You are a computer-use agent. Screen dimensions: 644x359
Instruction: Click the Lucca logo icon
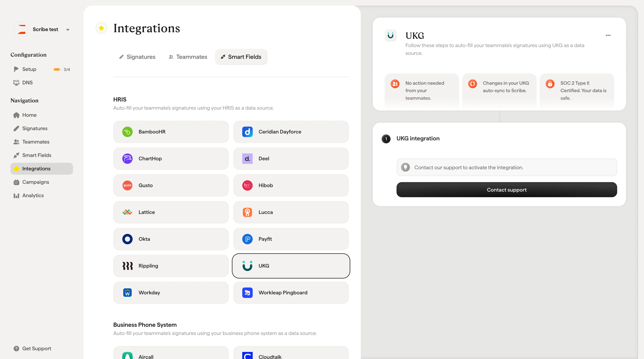[x=247, y=212]
